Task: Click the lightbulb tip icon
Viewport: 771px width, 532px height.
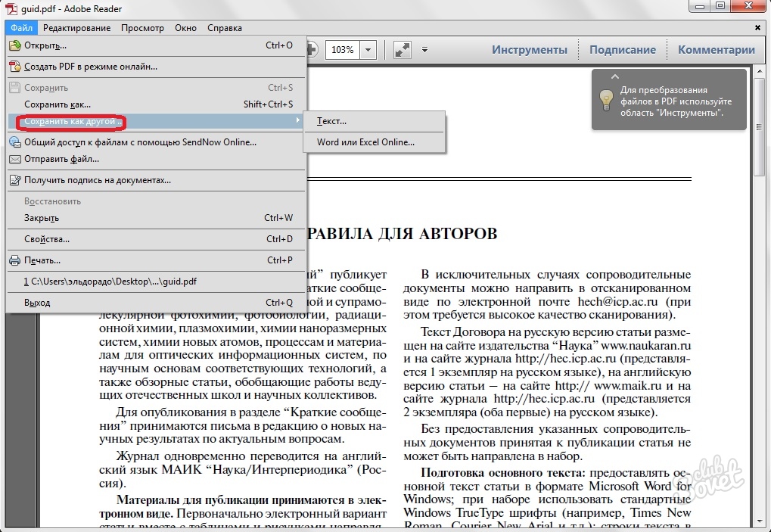Action: coord(606,101)
